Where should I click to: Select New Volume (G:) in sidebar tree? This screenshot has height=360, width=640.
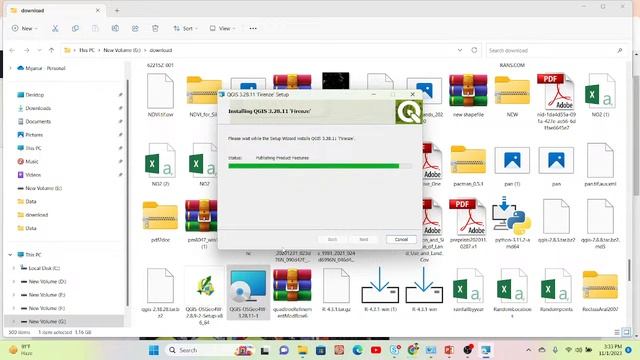click(47, 322)
